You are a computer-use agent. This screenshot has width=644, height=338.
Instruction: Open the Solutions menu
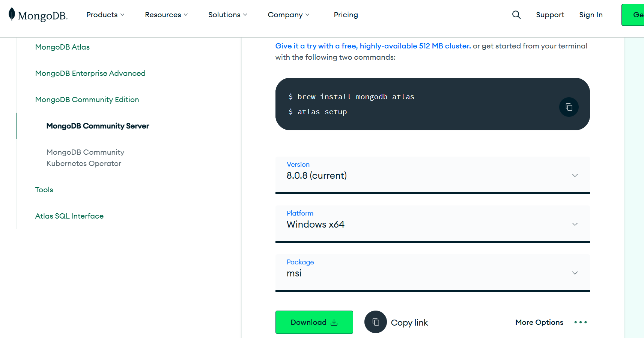[228, 15]
